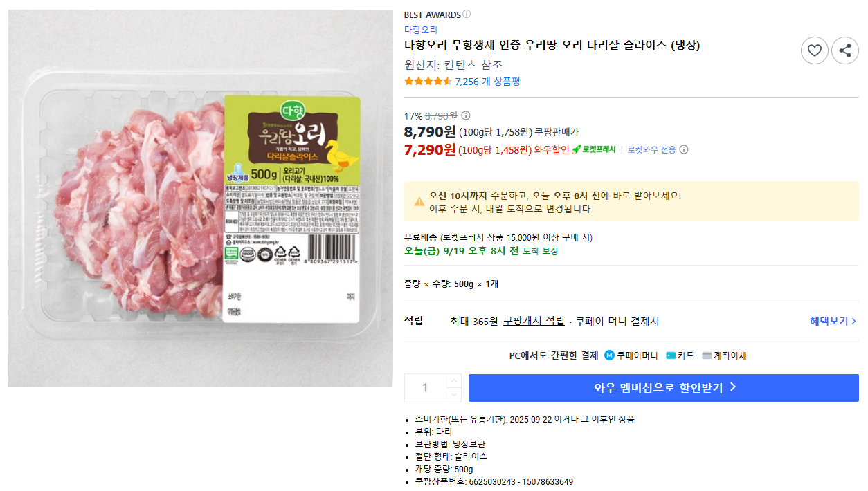Click the 계좌이체 payment icon
The image size is (868, 491).
707,355
